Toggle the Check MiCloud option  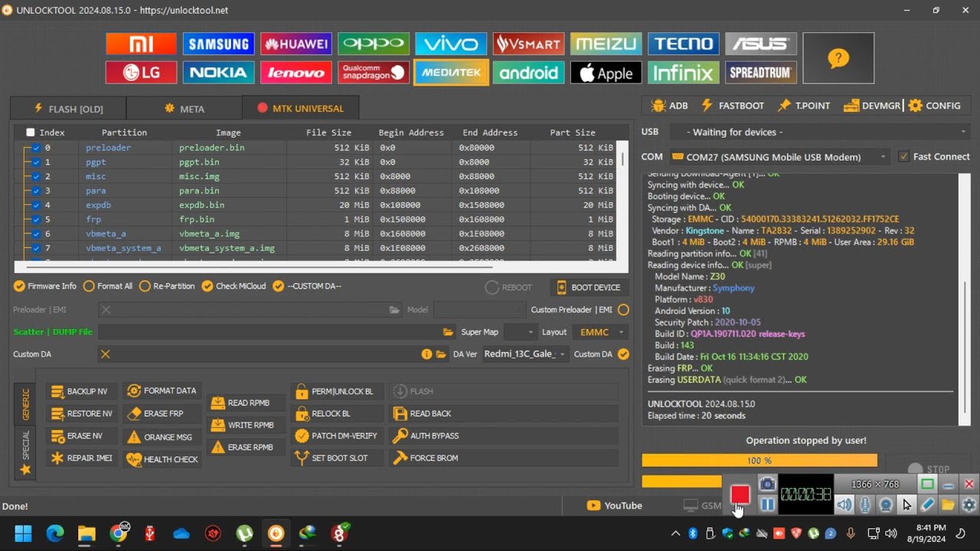[207, 286]
